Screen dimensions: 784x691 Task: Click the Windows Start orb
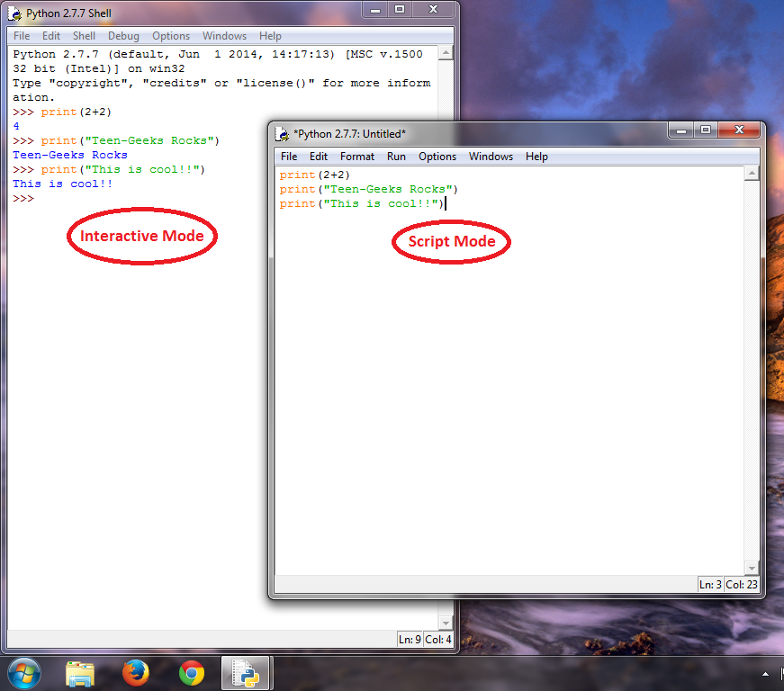(23, 672)
